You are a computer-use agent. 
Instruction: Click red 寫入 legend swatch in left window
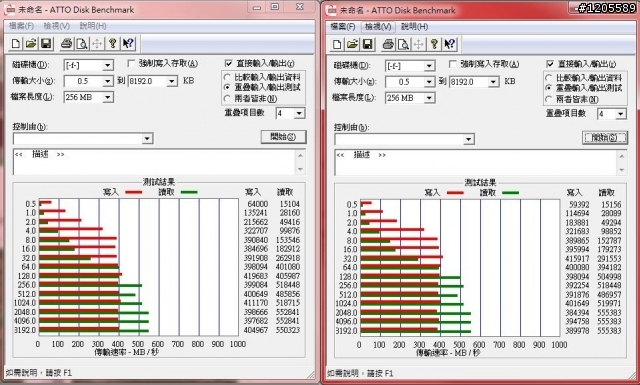pyautogui.click(x=133, y=192)
